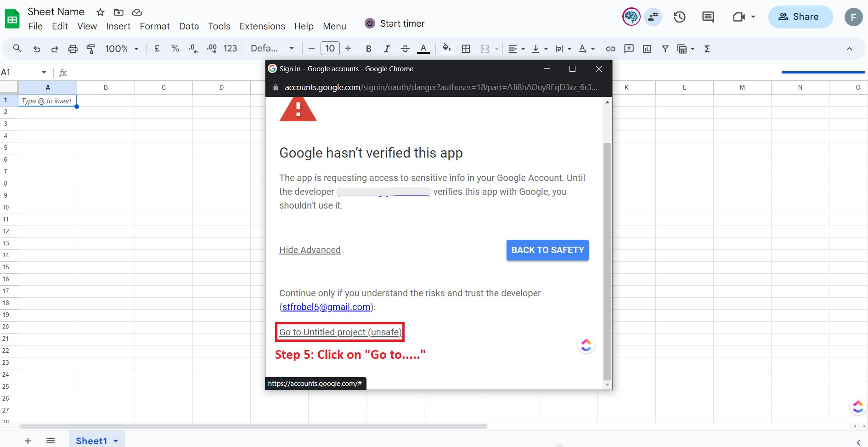Click the Share button
The image size is (868, 447).
800,17
